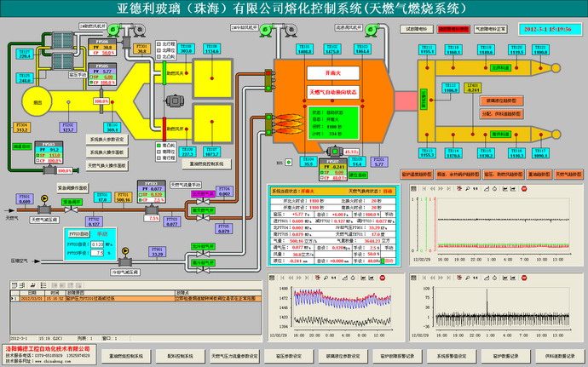Toggle the 北降位 checkbox
The image size is (588, 367).
[x=159, y=50]
